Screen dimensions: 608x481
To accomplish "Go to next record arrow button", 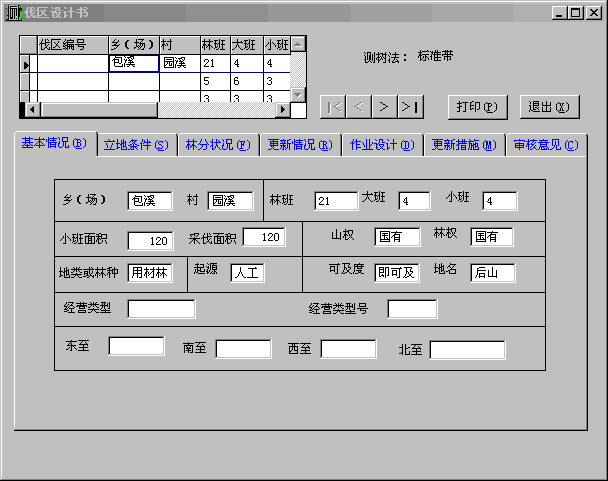I will (x=384, y=107).
